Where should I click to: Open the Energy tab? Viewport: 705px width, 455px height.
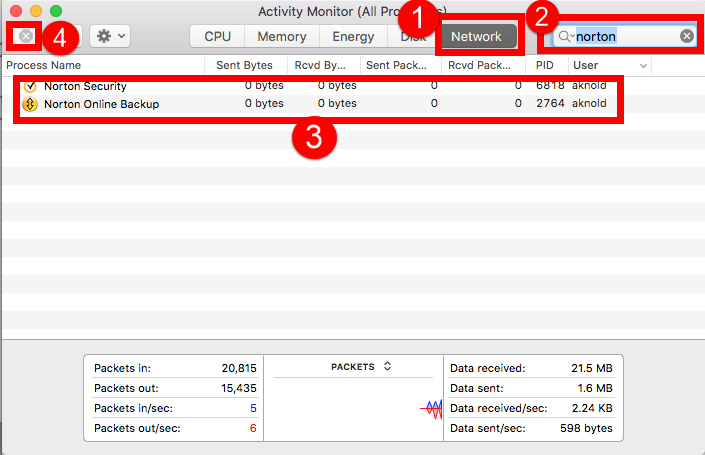tap(351, 36)
